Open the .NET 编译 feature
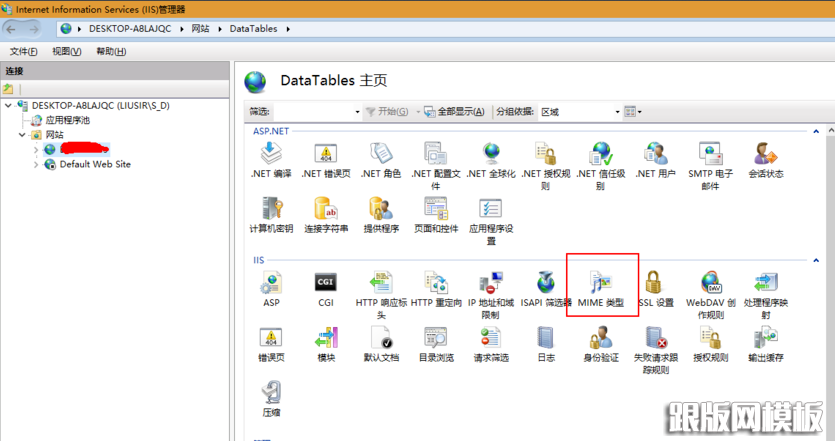 [x=271, y=160]
